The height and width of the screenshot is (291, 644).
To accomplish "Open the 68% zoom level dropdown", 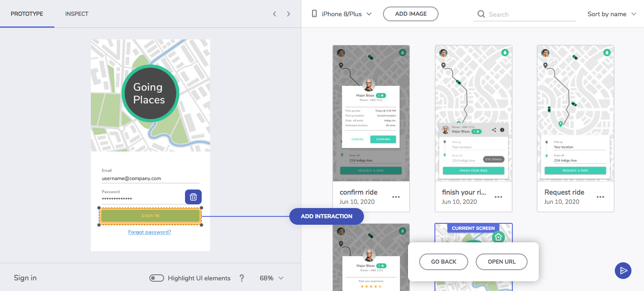I will pyautogui.click(x=271, y=278).
